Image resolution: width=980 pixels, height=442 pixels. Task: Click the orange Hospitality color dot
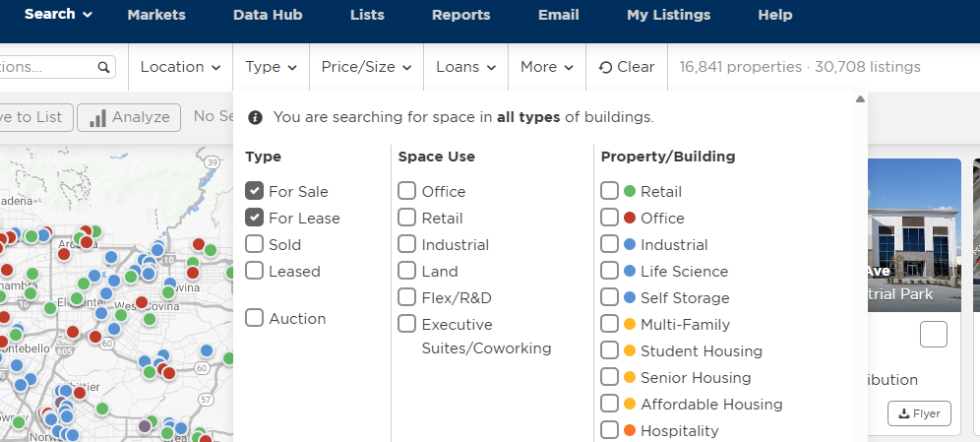coord(630,431)
